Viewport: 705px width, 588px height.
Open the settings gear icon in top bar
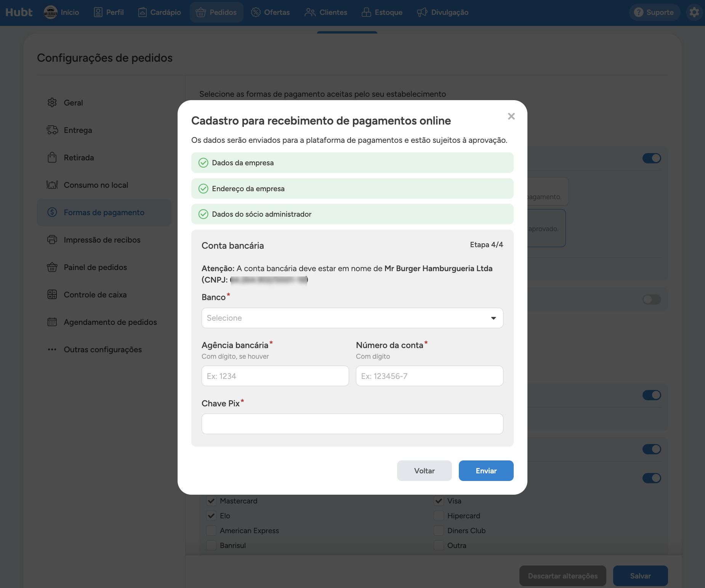[694, 12]
